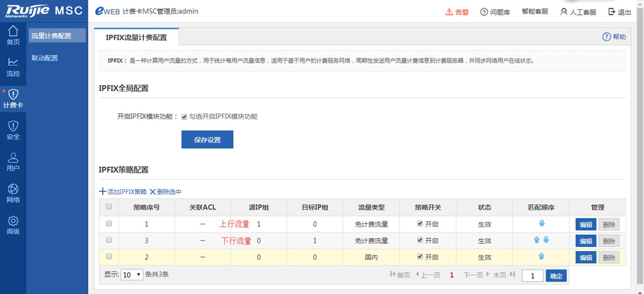Viewport: 644px width, 294px height.
Task: Expand the 显示 rows-per-page dropdown
Action: (x=132, y=275)
